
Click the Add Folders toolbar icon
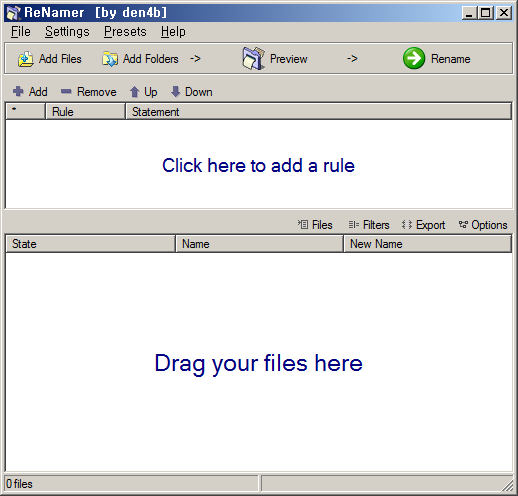110,59
